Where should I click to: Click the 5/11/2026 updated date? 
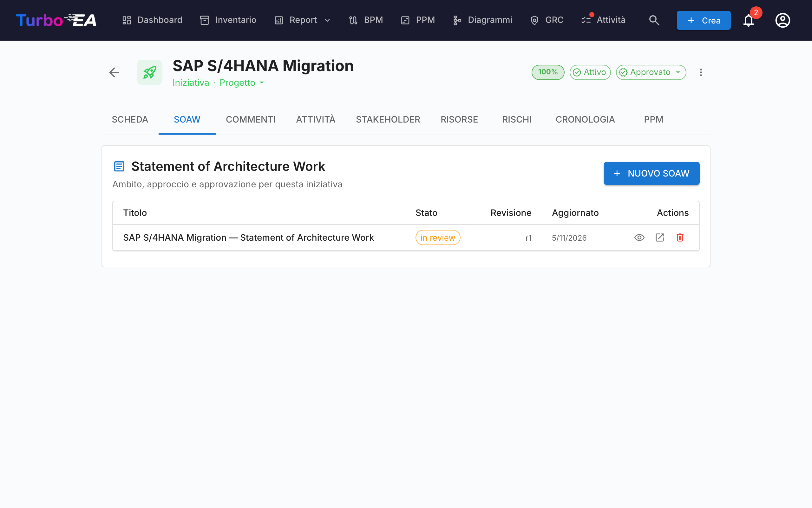coord(569,238)
